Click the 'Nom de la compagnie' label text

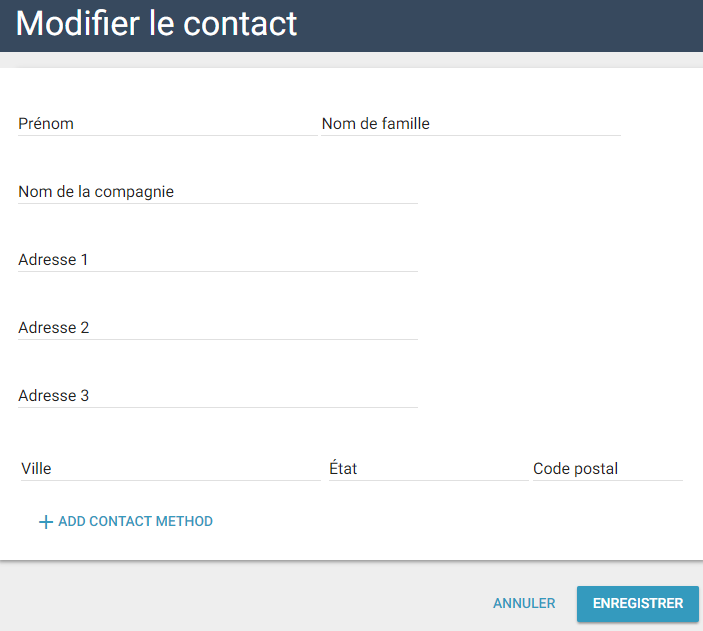tap(96, 192)
